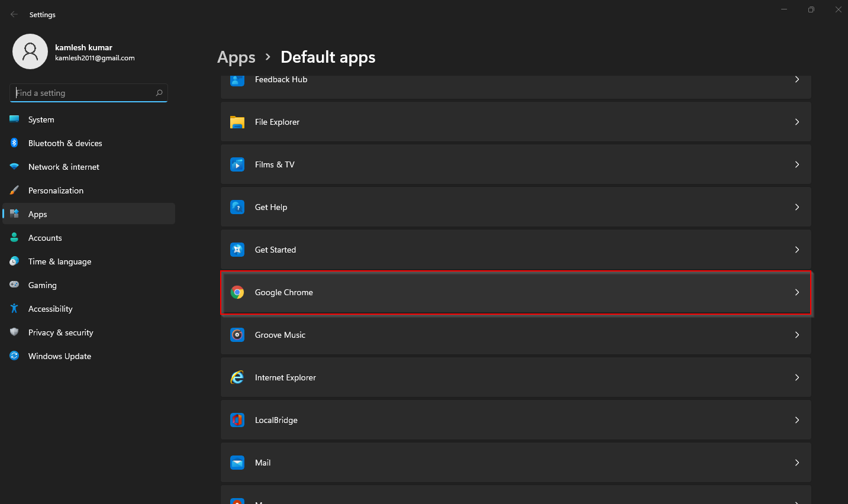
Task: Click the LocalBridge app icon
Action: pos(237,420)
